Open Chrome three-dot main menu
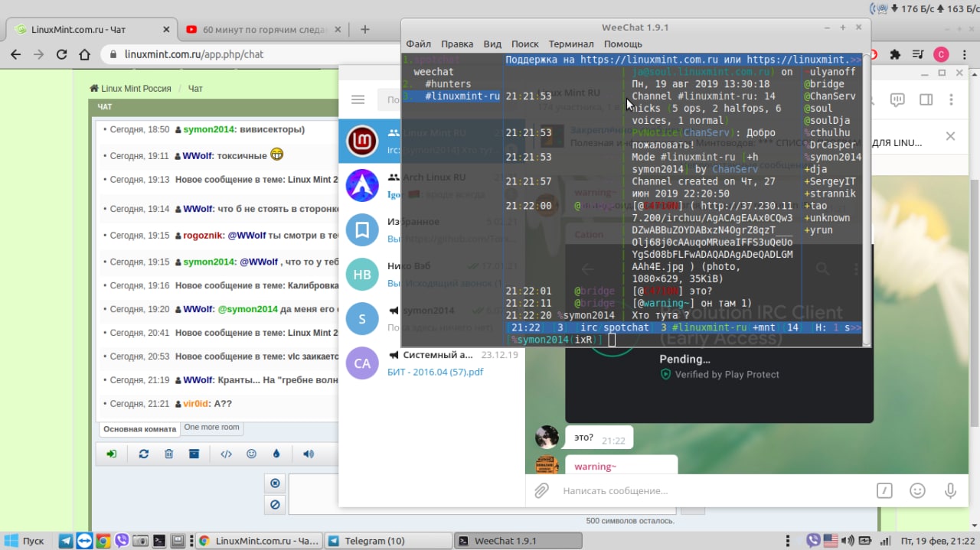Image resolution: width=980 pixels, height=550 pixels. pos(965,54)
